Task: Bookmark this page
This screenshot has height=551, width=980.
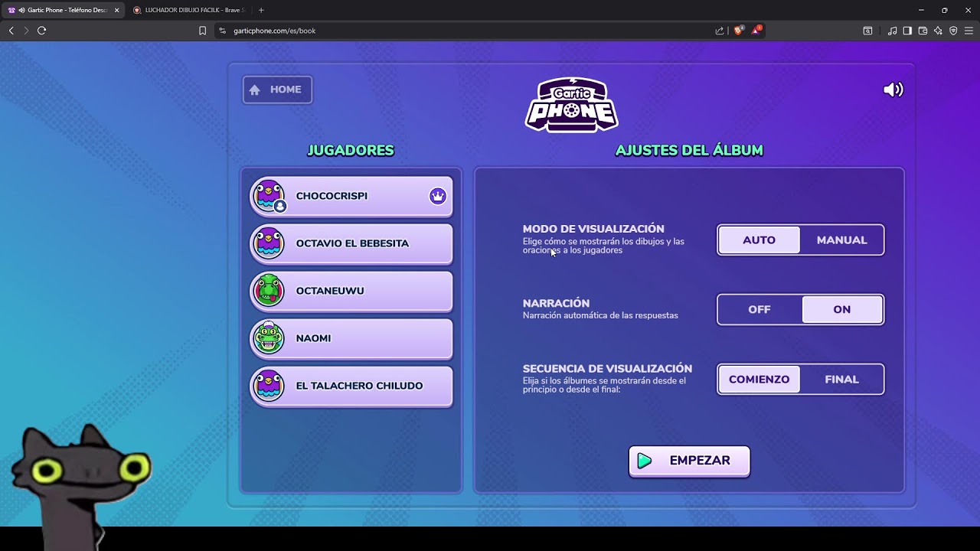Action: coord(202,31)
